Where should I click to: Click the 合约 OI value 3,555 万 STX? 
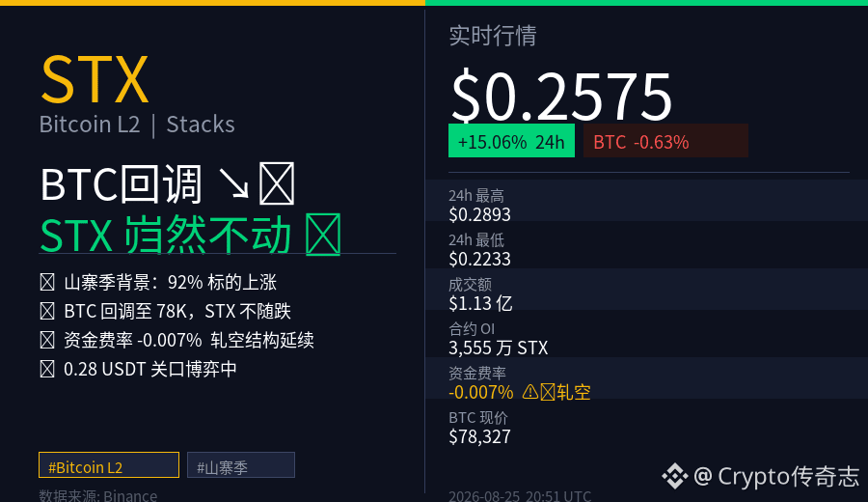(499, 348)
